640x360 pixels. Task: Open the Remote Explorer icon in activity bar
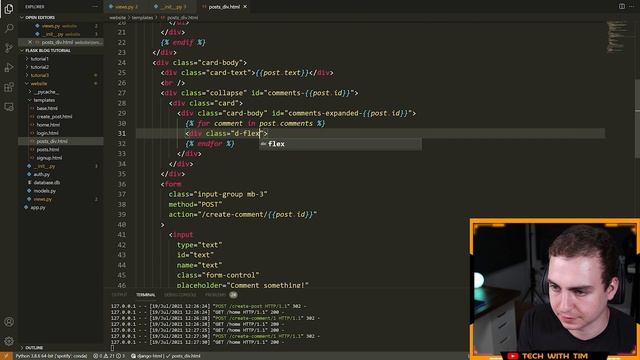click(9, 107)
